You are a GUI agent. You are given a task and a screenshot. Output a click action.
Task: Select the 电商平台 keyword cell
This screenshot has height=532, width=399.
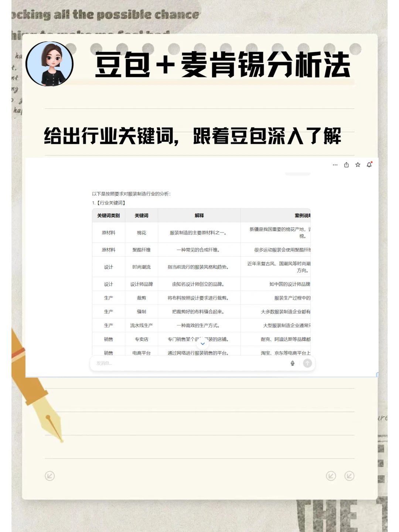pos(141,353)
